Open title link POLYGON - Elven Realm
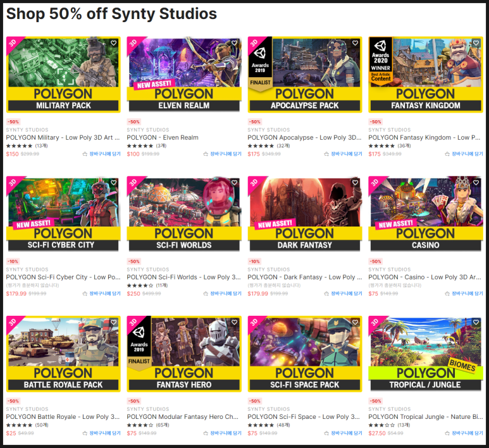This screenshot has width=489, height=448. pyautogui.click(x=163, y=137)
